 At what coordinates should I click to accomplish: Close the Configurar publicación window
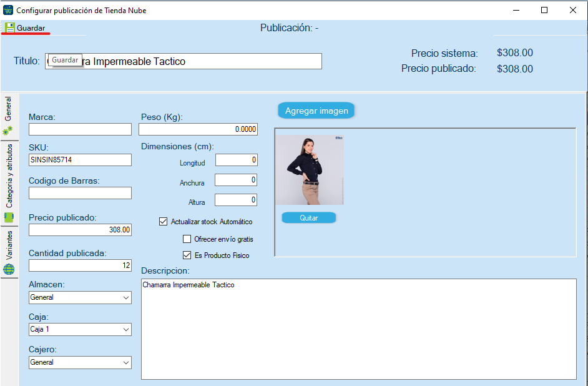click(572, 10)
